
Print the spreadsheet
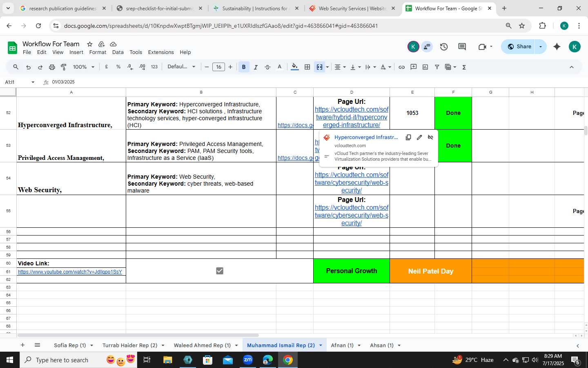point(52,67)
